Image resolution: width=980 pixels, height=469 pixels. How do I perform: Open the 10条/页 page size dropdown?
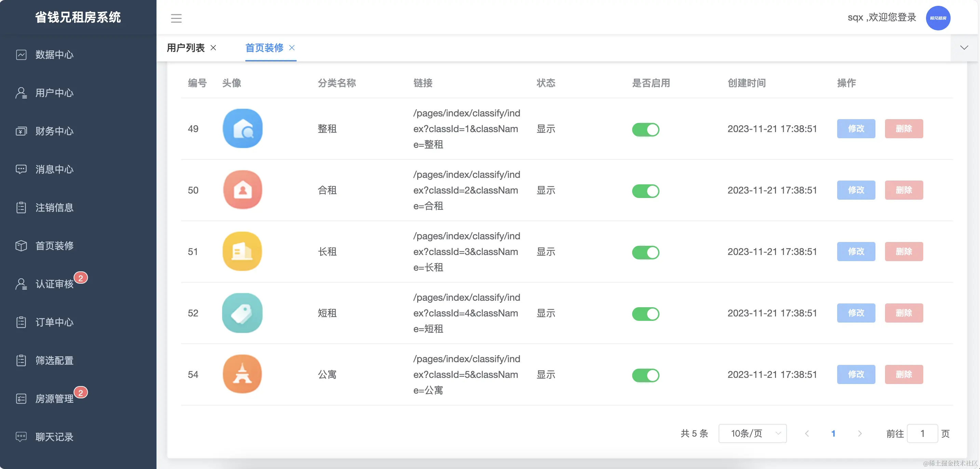[752, 434]
